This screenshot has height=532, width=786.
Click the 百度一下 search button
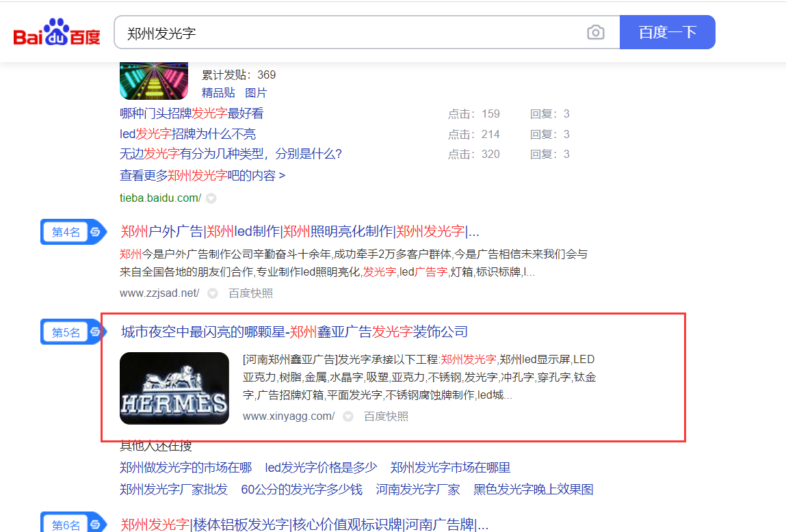(x=667, y=32)
